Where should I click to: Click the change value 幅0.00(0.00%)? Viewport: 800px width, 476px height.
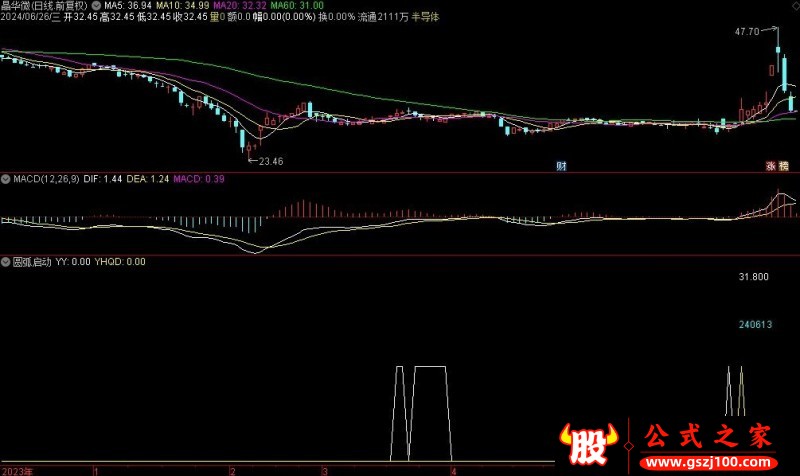tap(284, 17)
